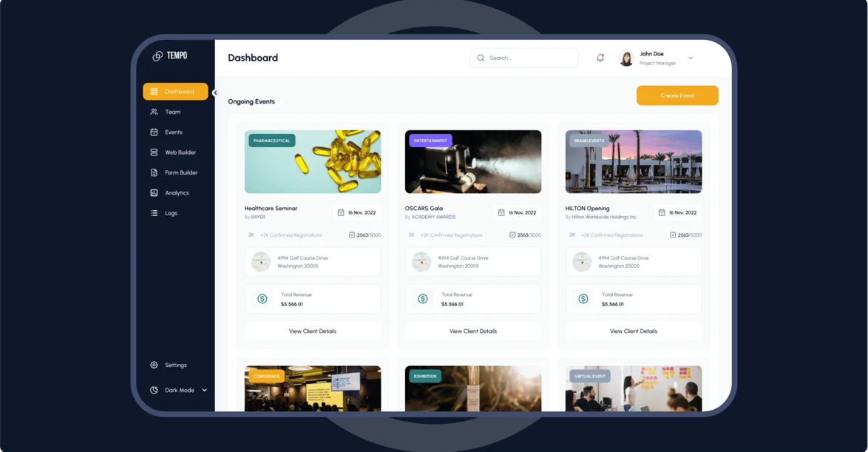The height and width of the screenshot is (452, 868).
Task: Click the Exhibition category tag
Action: [425, 376]
